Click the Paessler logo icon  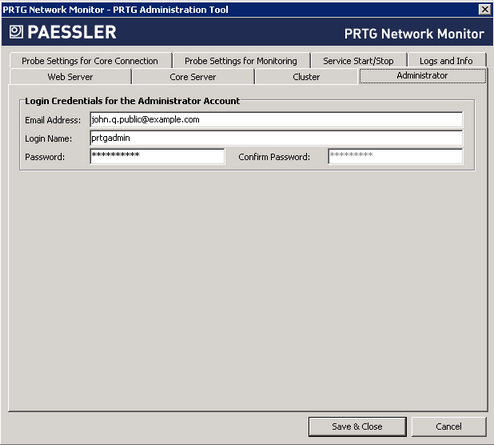coord(16,32)
